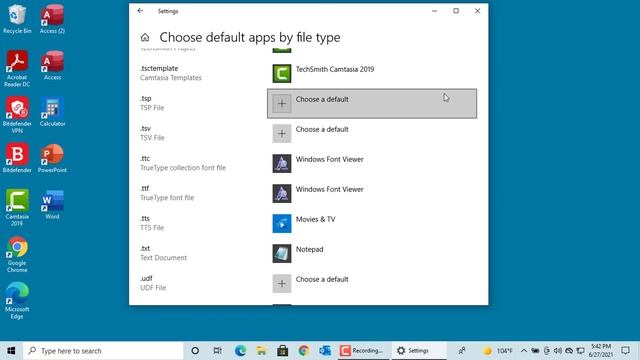Choose a default app for .tsp file type

pos(372,104)
